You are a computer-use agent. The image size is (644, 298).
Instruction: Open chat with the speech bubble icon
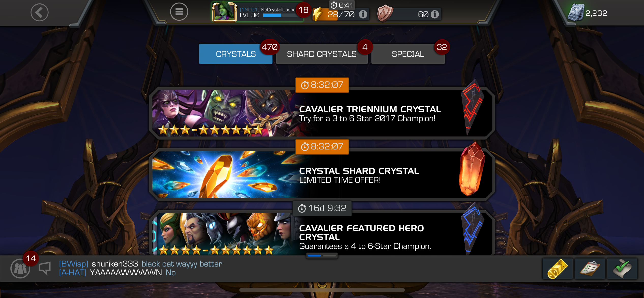[x=45, y=268]
